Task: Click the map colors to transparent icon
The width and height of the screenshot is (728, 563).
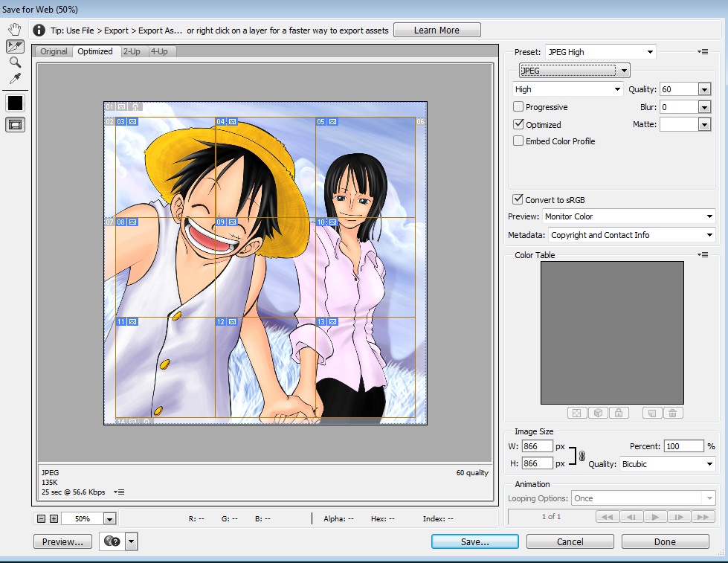Action: [x=576, y=413]
